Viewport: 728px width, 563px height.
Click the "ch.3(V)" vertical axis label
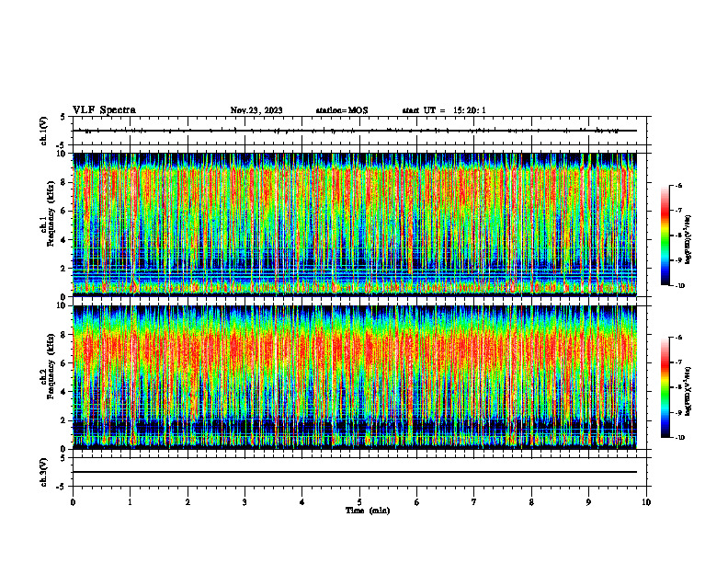click(x=44, y=472)
